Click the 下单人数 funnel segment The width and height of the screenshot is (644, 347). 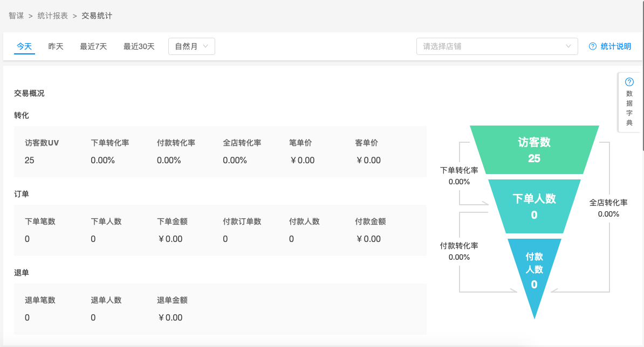(534, 206)
